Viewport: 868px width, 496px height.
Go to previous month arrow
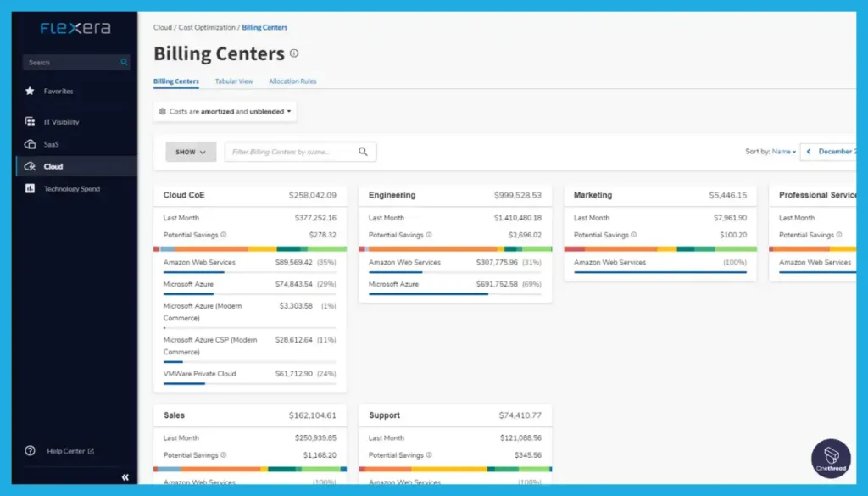point(809,152)
